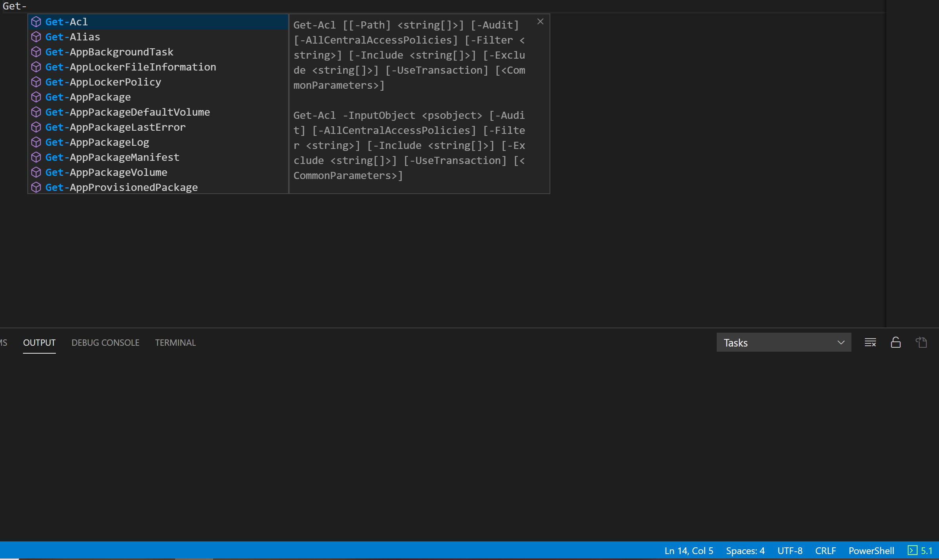Clear the Output panel content
Viewport: 939px width, 560px height.
click(870, 342)
